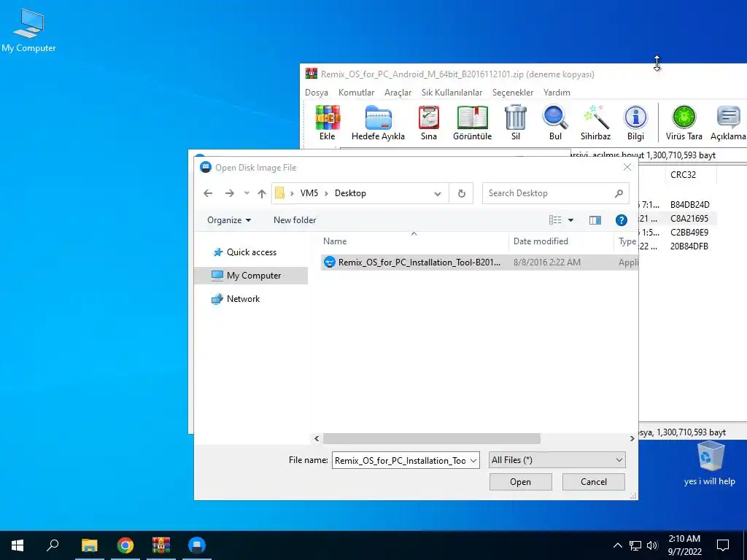Open the Araçlar menu in WinRAR
This screenshot has height=560, width=747.
398,93
